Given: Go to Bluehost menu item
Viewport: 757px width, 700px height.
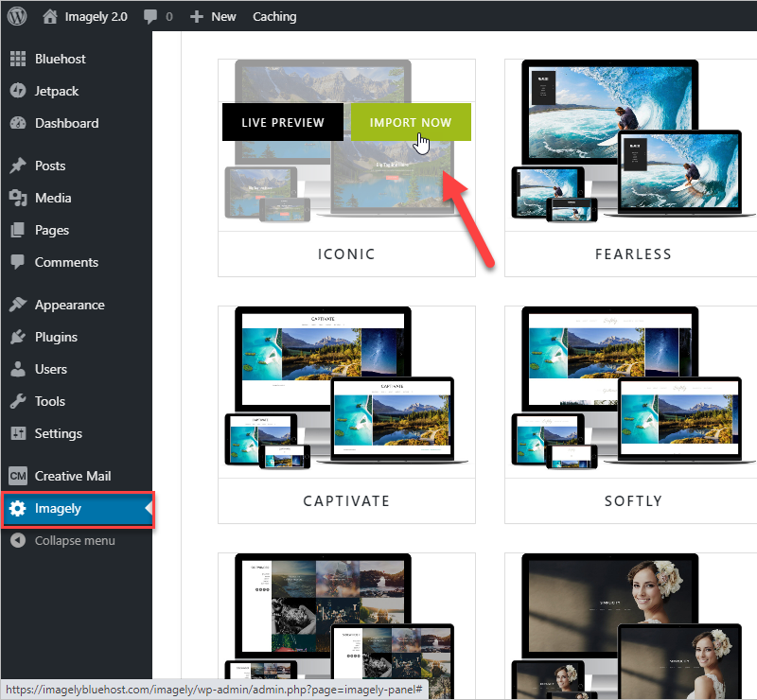Looking at the screenshot, I should pyautogui.click(x=61, y=59).
